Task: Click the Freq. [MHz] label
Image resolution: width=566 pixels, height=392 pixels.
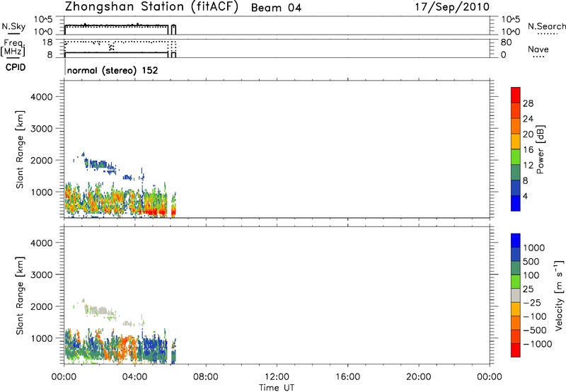Action: [13, 48]
